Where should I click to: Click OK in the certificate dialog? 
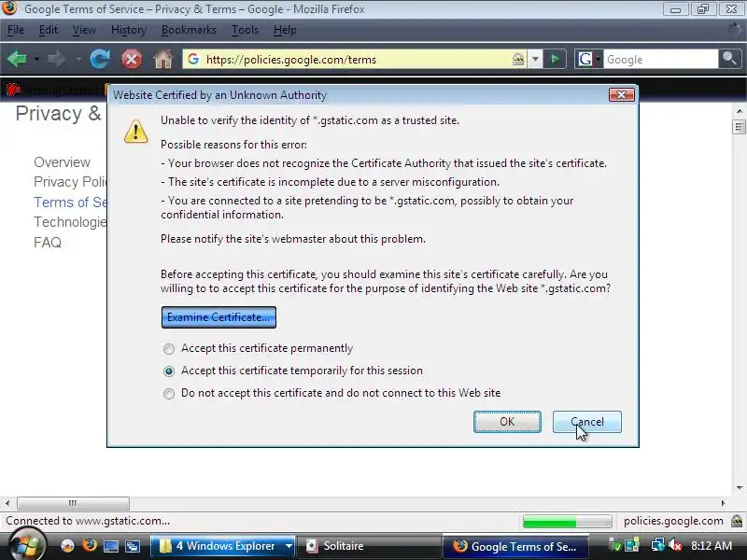[507, 422]
